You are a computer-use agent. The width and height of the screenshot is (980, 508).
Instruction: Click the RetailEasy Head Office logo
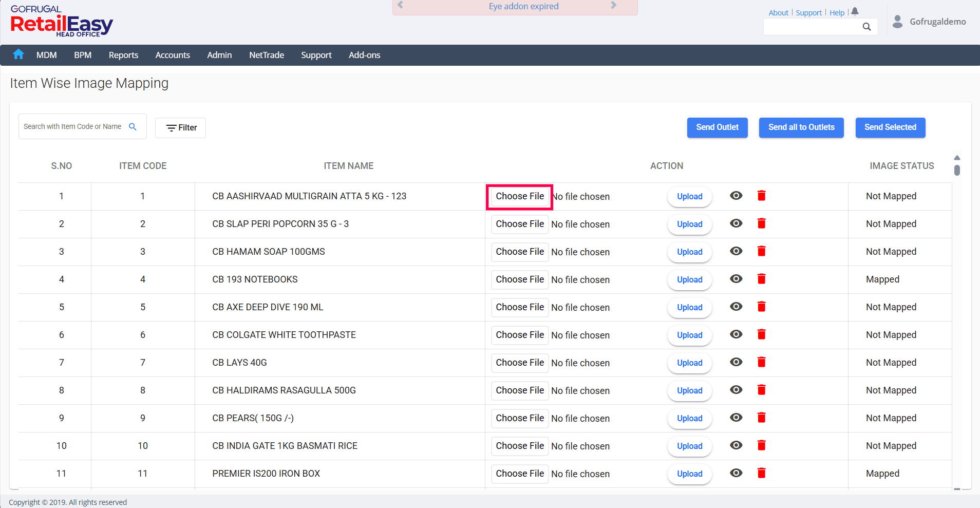(62, 21)
